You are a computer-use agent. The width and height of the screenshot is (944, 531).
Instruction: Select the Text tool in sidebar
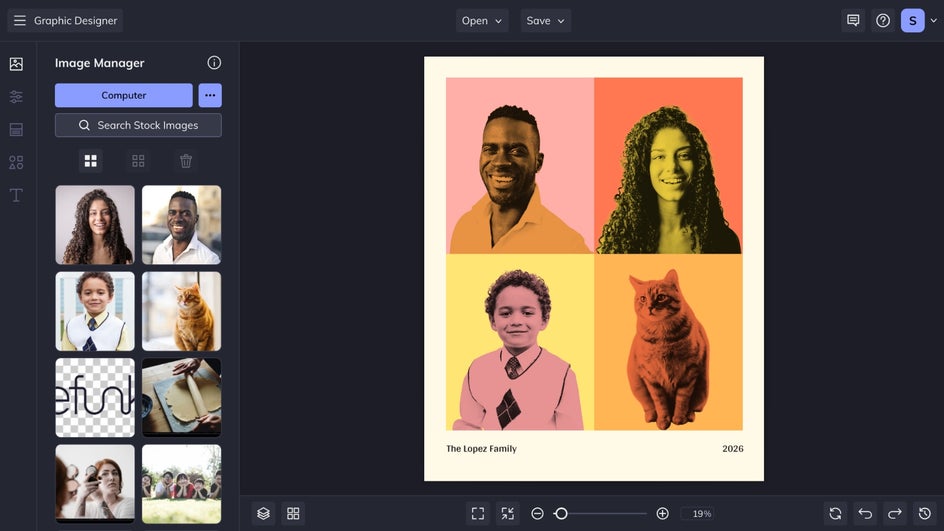(16, 195)
